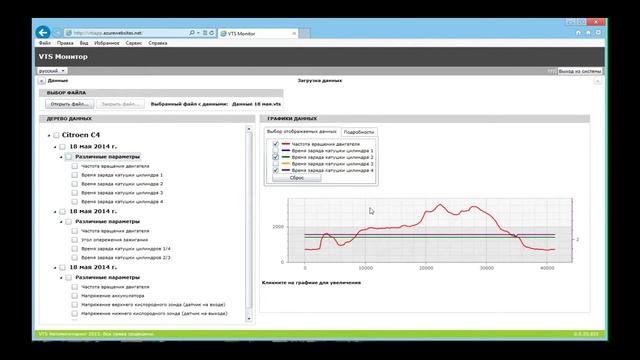Click the browser Forward arrow button
Image resolution: width=640 pixels, height=360 pixels.
[57, 33]
